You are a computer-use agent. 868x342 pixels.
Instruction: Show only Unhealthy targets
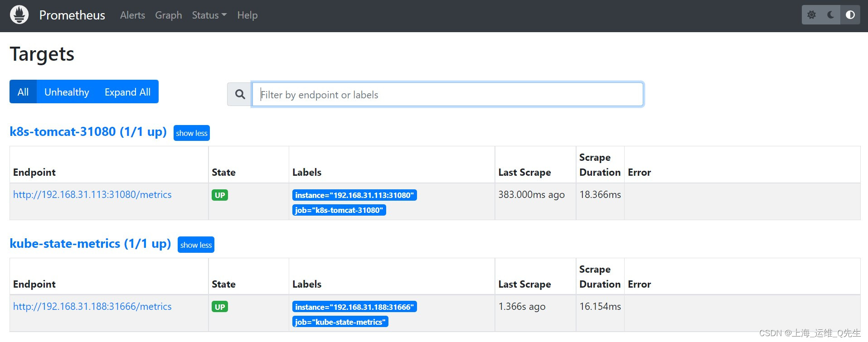click(67, 92)
